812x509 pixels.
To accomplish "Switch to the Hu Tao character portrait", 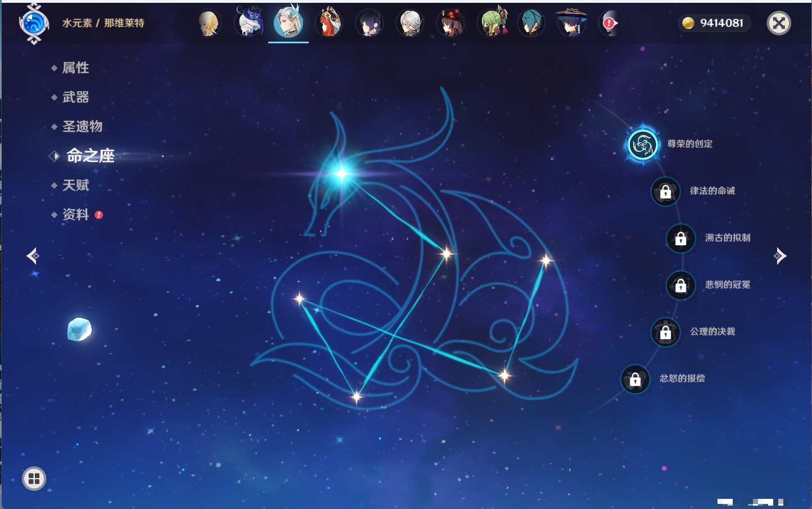I will 451,23.
